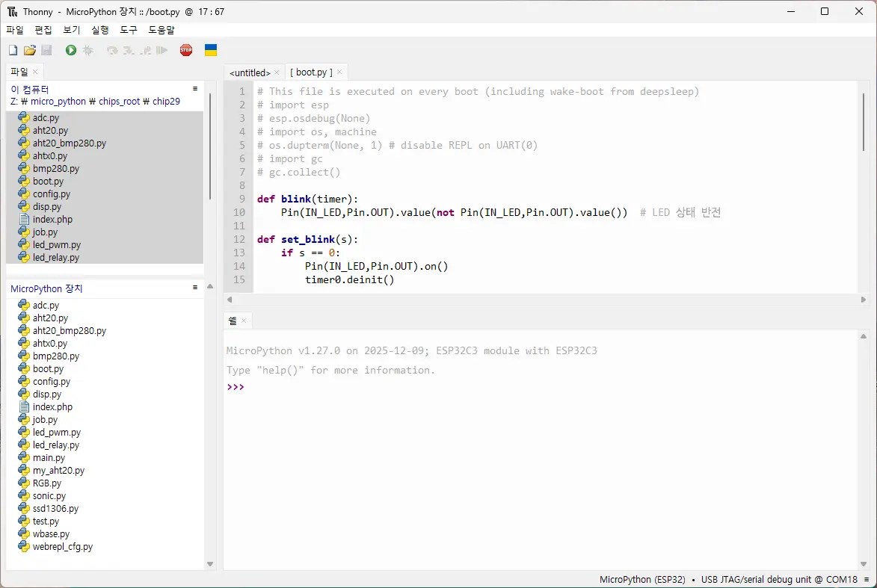
Task: Close the 셸 (Shell) panel tab
Action: point(244,321)
